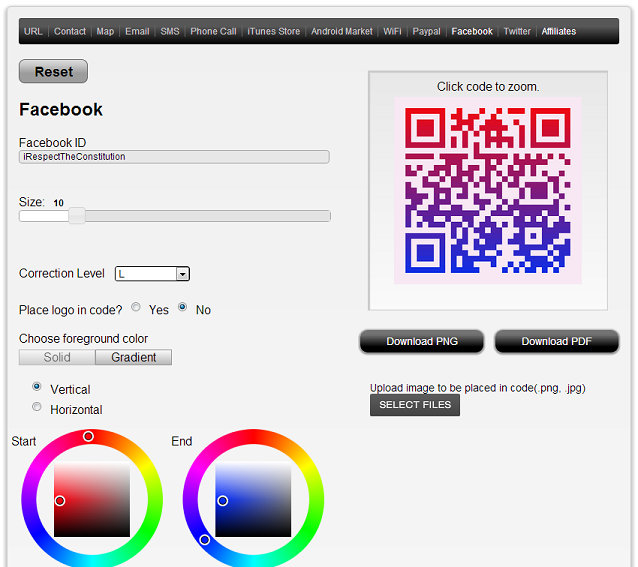Open the Paypal tab
This screenshot has height=567, width=638.
(x=426, y=31)
